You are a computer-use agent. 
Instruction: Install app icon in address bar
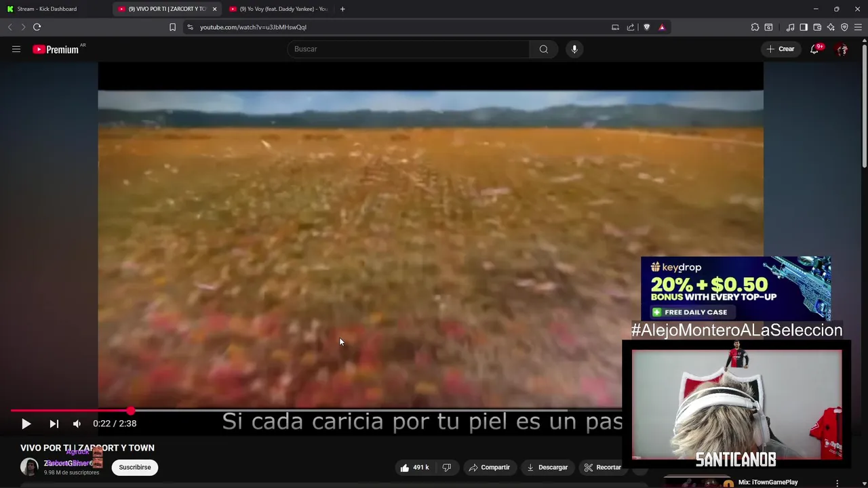point(615,27)
